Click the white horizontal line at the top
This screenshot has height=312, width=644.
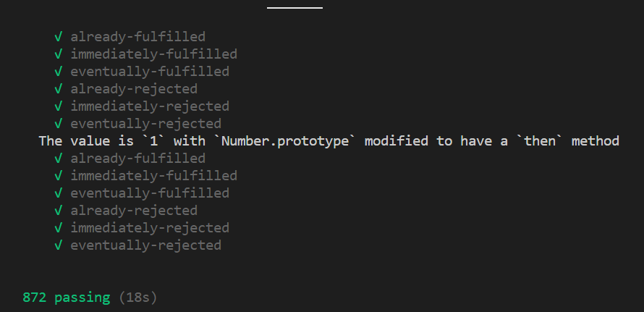click(295, 7)
